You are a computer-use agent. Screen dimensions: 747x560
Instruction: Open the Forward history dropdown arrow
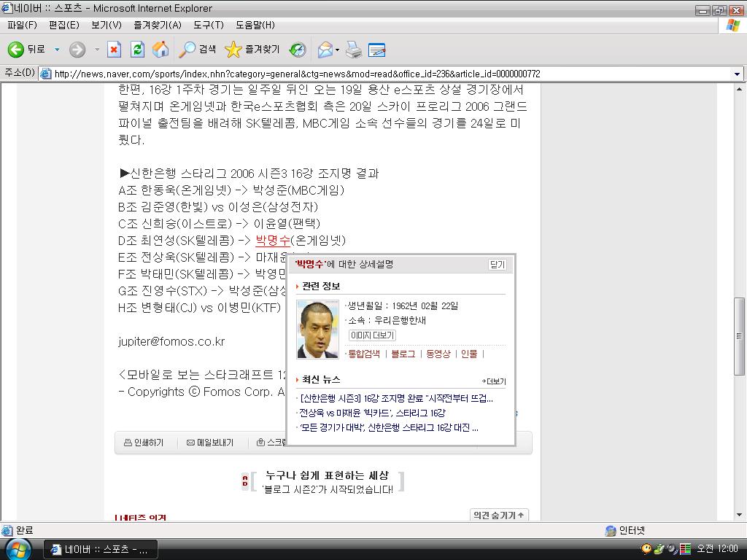click(x=97, y=49)
